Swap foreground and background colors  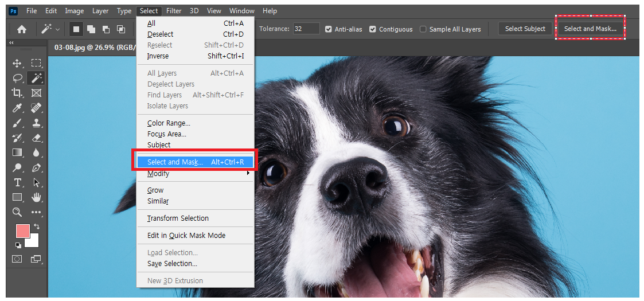[x=37, y=226]
